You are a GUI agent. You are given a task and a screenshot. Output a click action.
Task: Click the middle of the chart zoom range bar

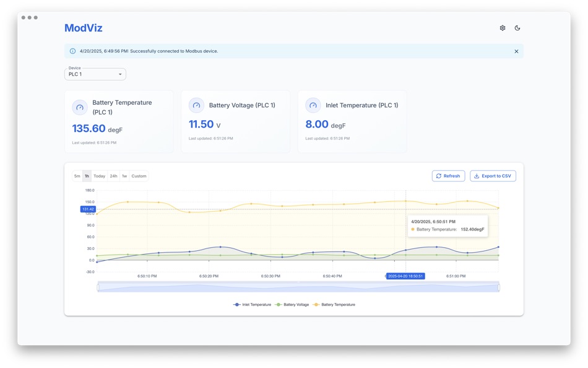point(298,287)
